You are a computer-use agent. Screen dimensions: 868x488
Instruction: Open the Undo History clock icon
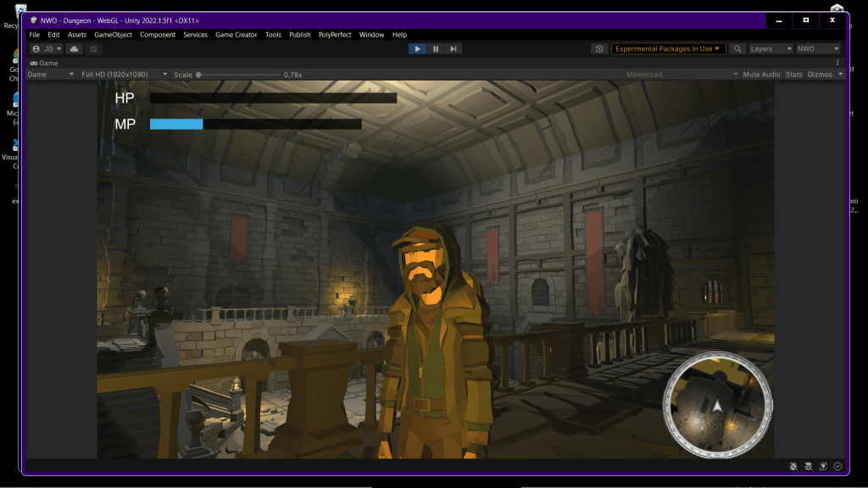click(600, 49)
